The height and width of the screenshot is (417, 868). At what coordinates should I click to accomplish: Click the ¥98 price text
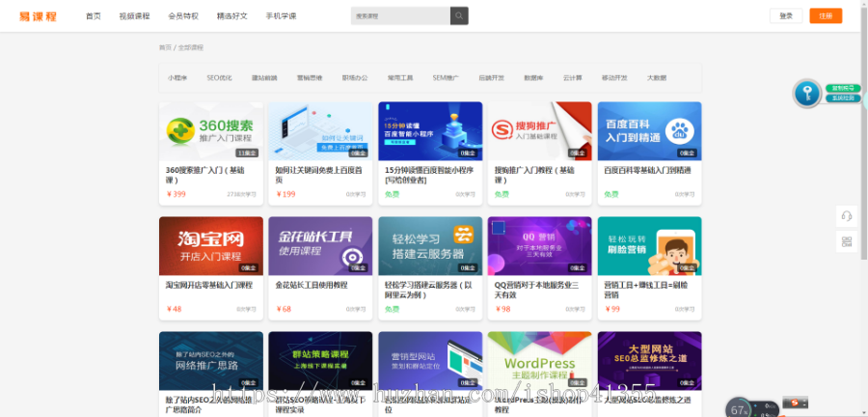pos(502,309)
